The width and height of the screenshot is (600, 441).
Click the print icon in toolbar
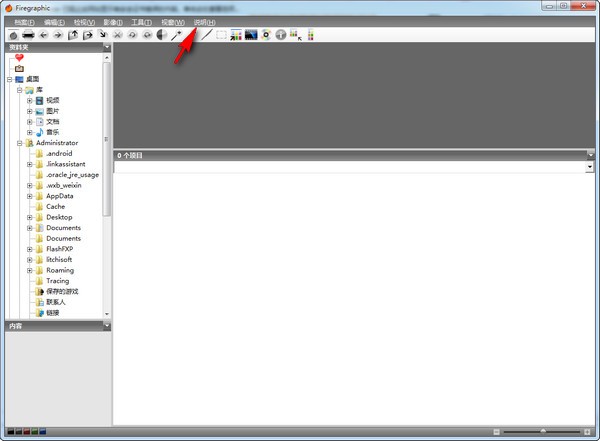coord(28,34)
